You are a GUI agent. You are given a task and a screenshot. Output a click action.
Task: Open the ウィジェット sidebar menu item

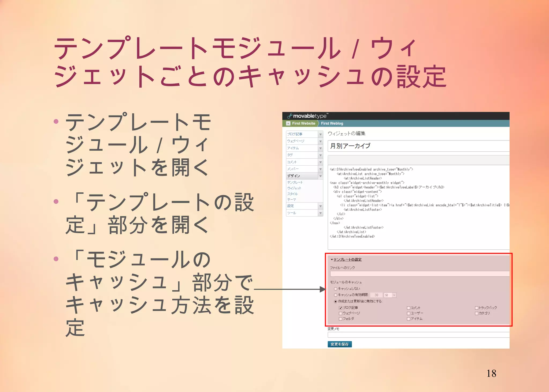tap(294, 188)
